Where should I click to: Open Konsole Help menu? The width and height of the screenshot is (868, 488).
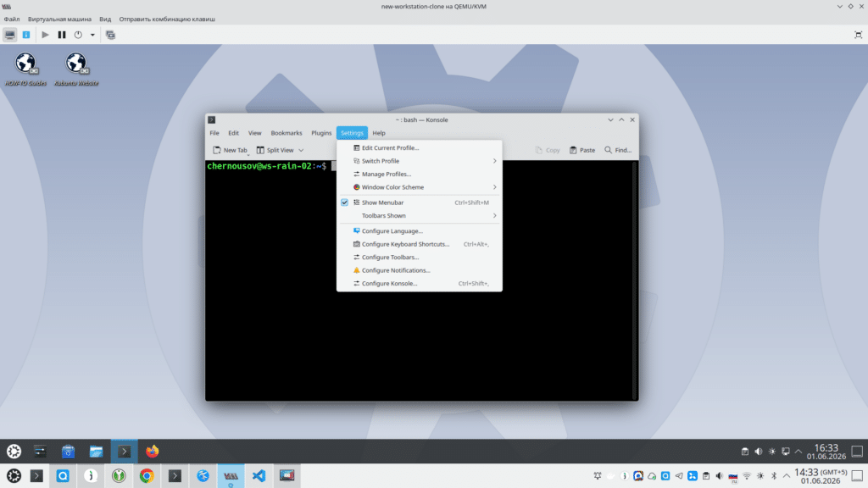(379, 133)
